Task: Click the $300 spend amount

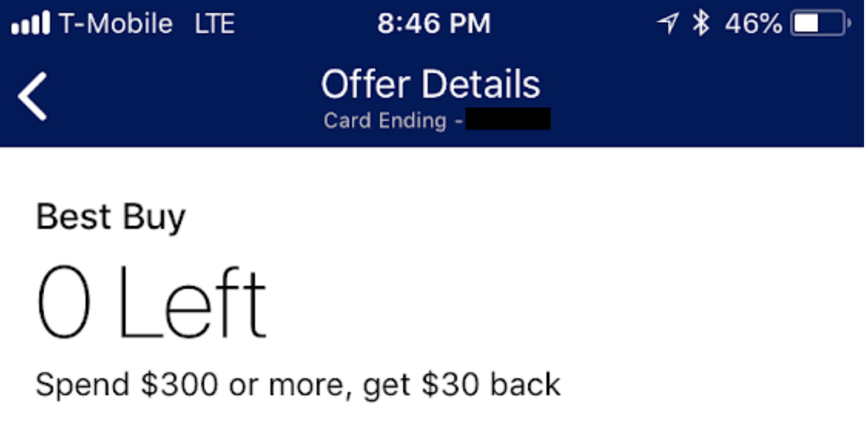Action: point(179,384)
